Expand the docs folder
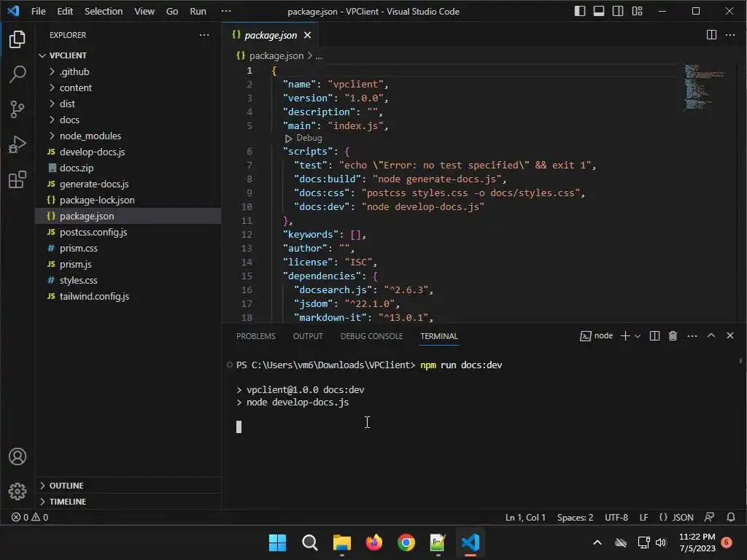Image resolution: width=747 pixels, height=560 pixels. [128, 120]
